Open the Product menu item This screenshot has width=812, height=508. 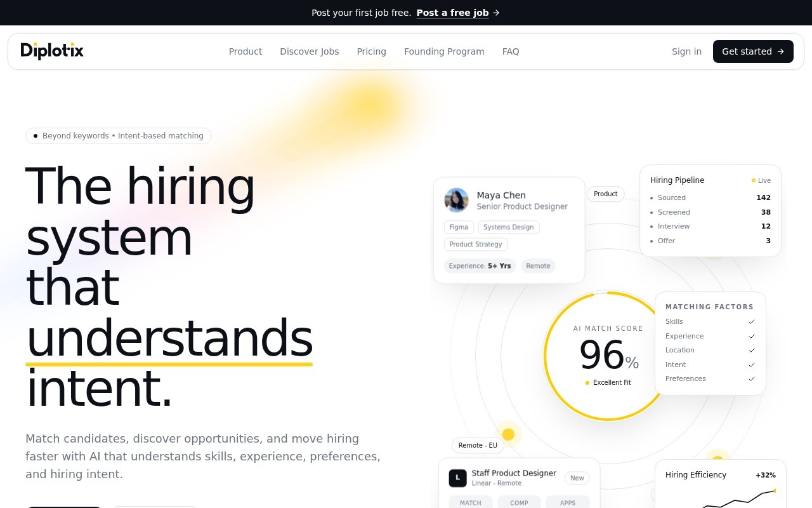click(x=246, y=51)
